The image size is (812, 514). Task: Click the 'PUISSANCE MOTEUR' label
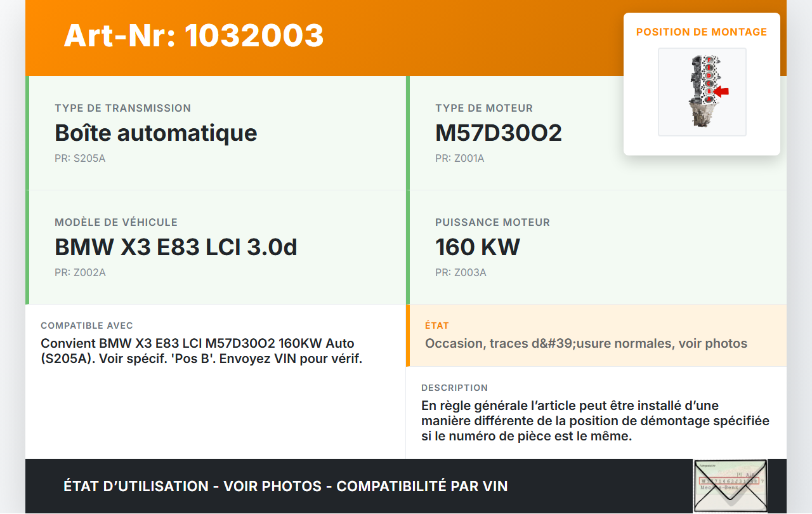tap(492, 223)
